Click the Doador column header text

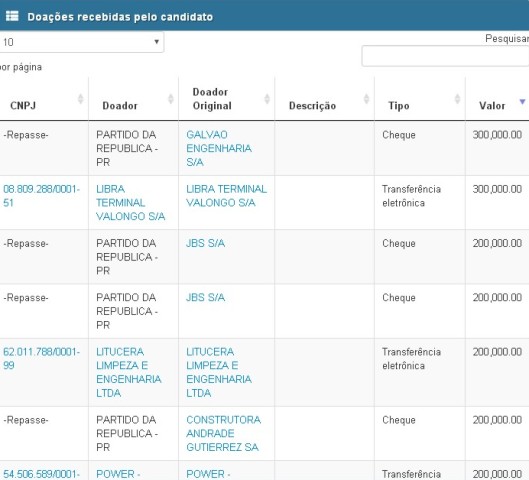tap(120, 106)
